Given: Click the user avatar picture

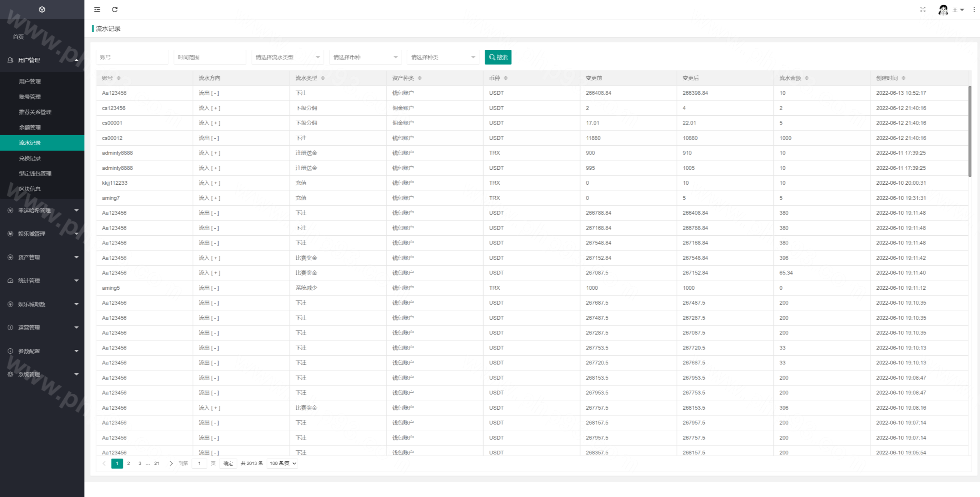Looking at the screenshot, I should (943, 10).
